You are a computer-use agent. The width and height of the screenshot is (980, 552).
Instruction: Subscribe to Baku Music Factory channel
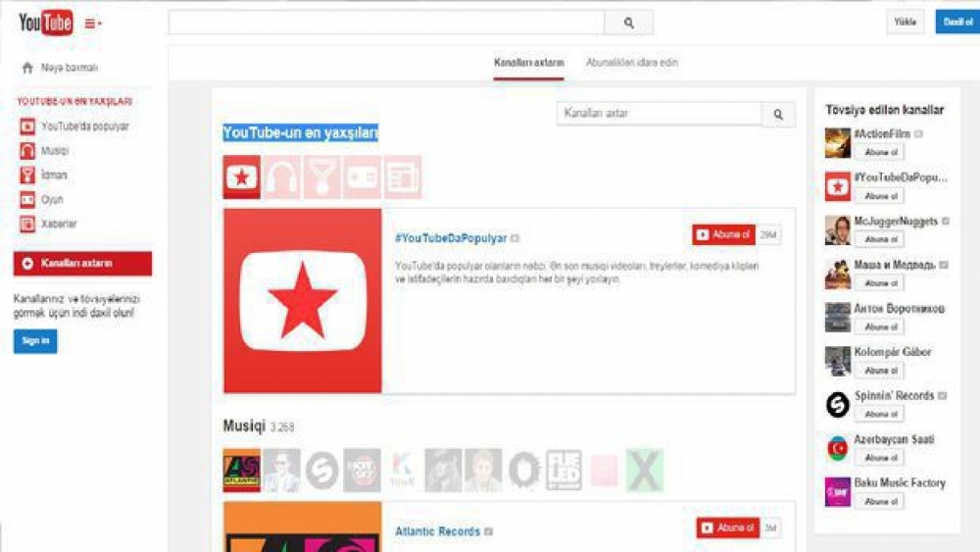coord(881,501)
